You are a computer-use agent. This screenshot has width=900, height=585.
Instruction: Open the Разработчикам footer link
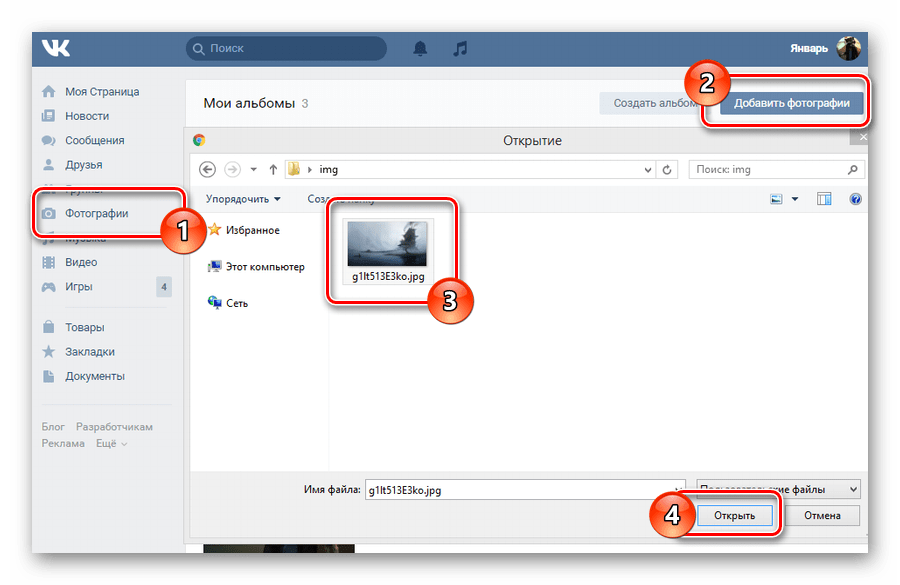(x=114, y=427)
